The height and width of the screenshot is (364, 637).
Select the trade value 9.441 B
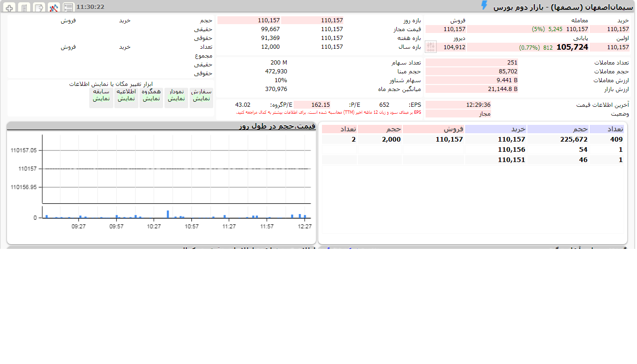point(507,80)
